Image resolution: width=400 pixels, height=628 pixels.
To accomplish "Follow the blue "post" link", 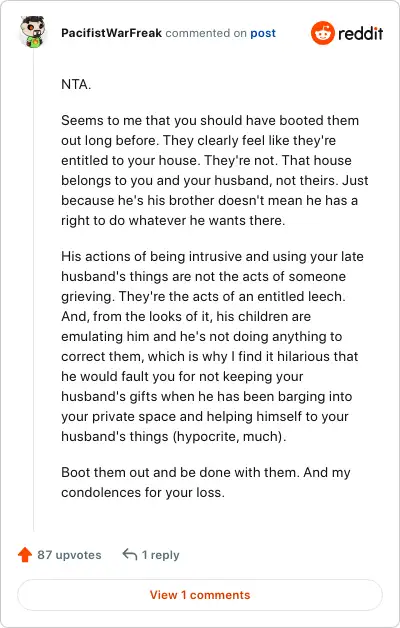I will [x=263, y=33].
